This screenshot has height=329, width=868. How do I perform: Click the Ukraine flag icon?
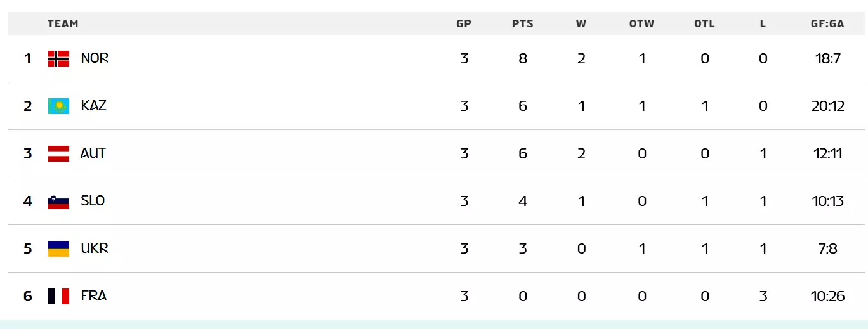tap(58, 249)
